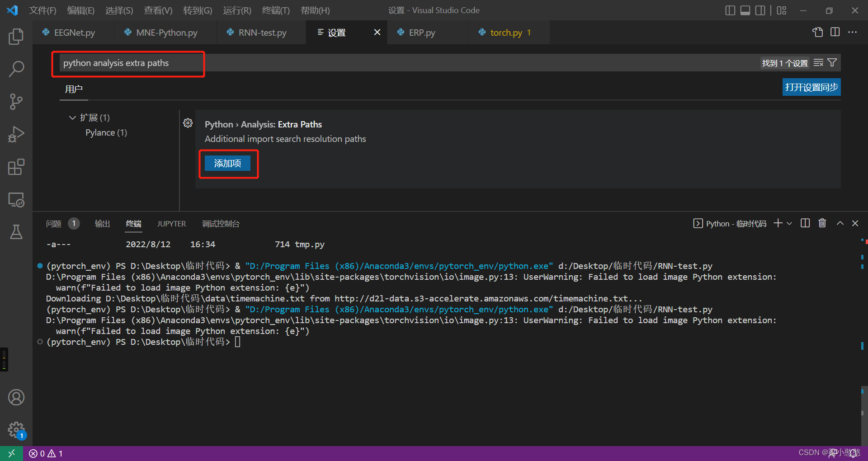Open the settings filter funnel
This screenshot has width=868, height=461.
[x=832, y=63]
